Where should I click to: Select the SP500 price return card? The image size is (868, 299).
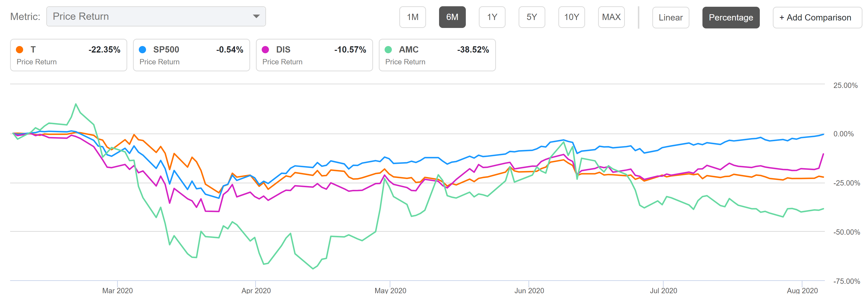tap(191, 55)
